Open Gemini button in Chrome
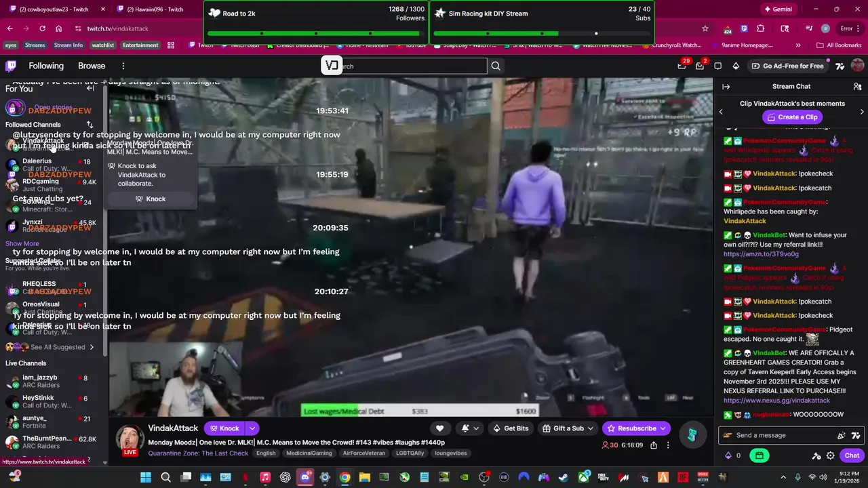Screen dimensions: 868x488 pos(778,9)
